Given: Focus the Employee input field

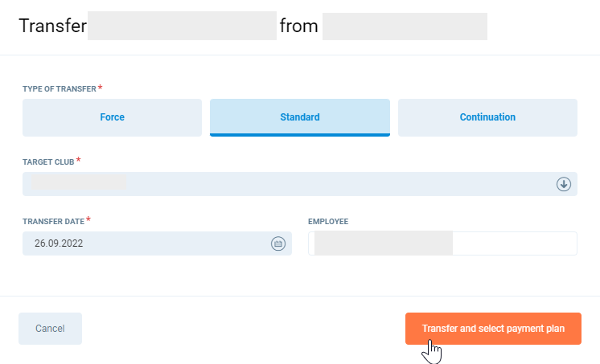Looking at the screenshot, I should 515,243.
